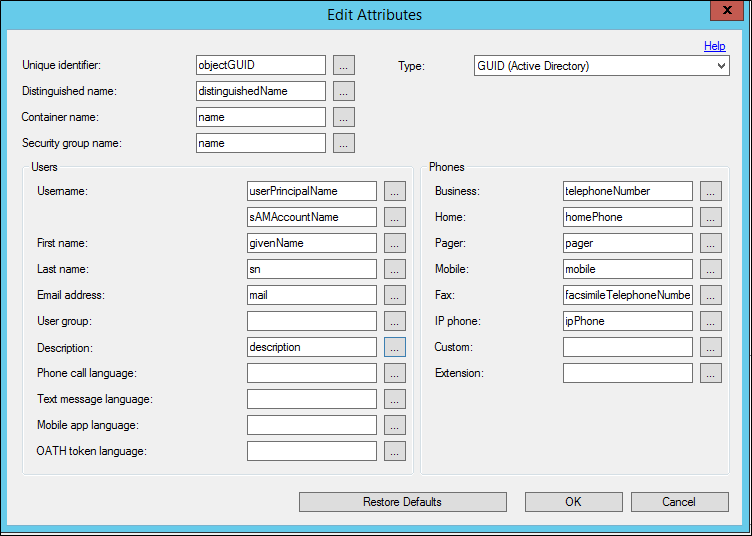Focus the empty User group field
752x536 pixels.
[x=312, y=321]
